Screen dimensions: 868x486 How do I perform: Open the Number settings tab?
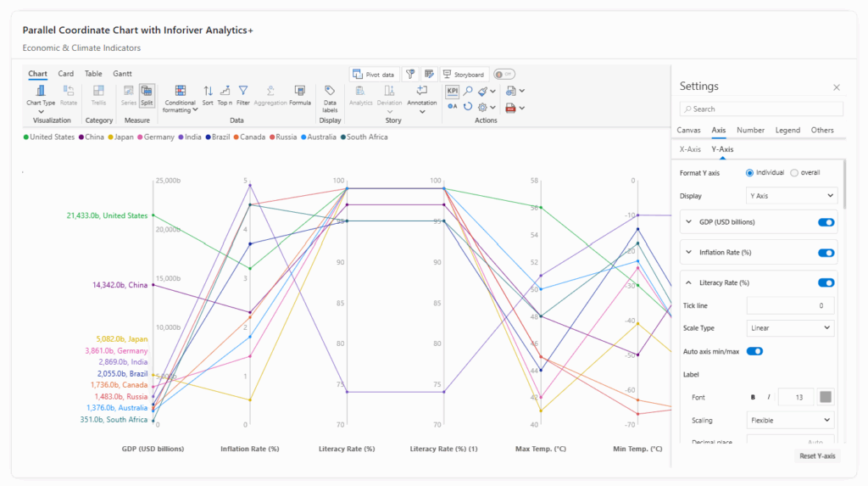750,131
